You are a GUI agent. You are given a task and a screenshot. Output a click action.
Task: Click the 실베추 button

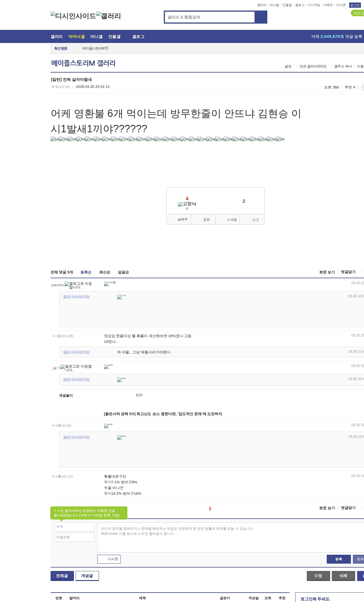[179, 219]
